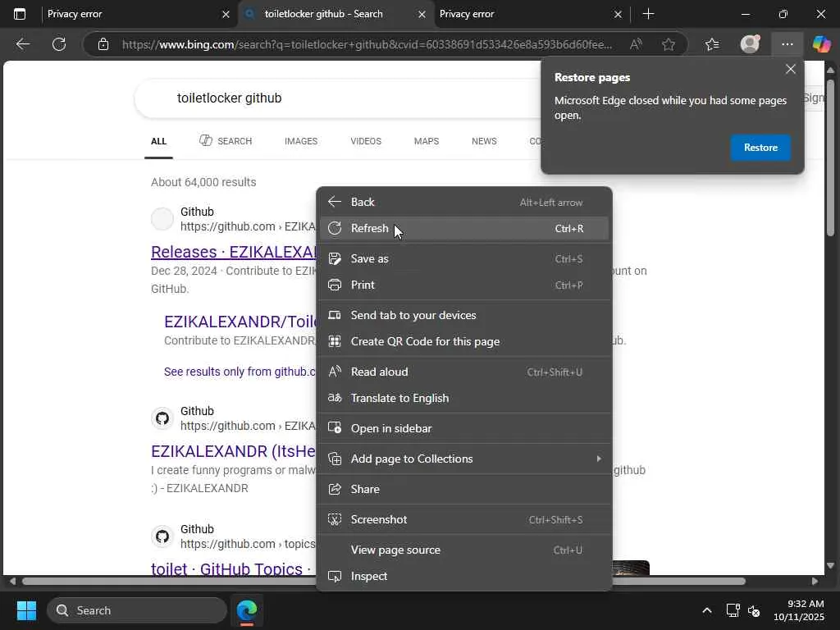Screen dimensions: 840x630
Task: Click the scroll down arrow on the vertical scrollbar
Action: 830,566
